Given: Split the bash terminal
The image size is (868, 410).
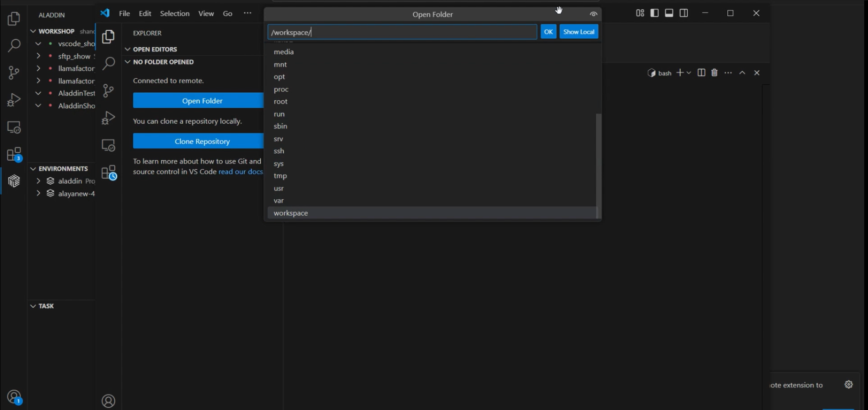Looking at the screenshot, I should [x=701, y=73].
